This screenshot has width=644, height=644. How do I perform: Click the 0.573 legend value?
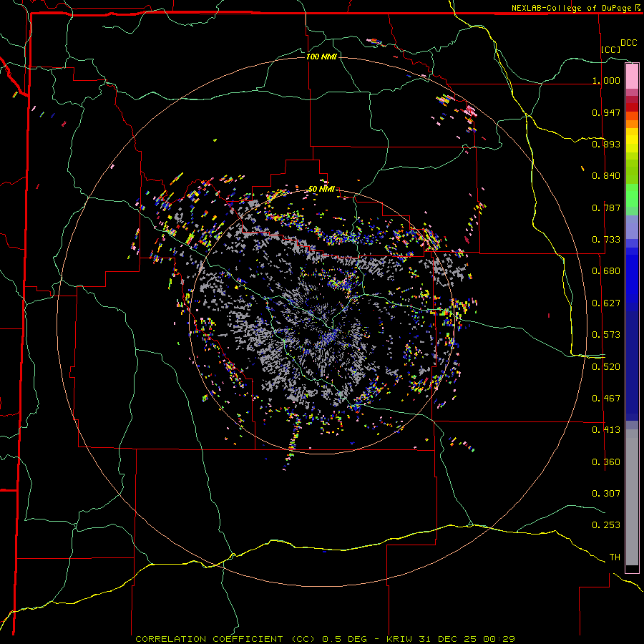[606, 335]
